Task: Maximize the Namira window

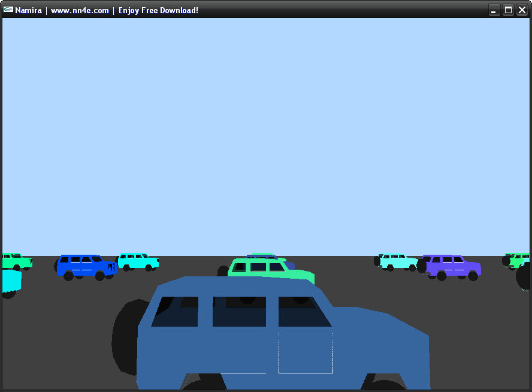Action: 508,10
